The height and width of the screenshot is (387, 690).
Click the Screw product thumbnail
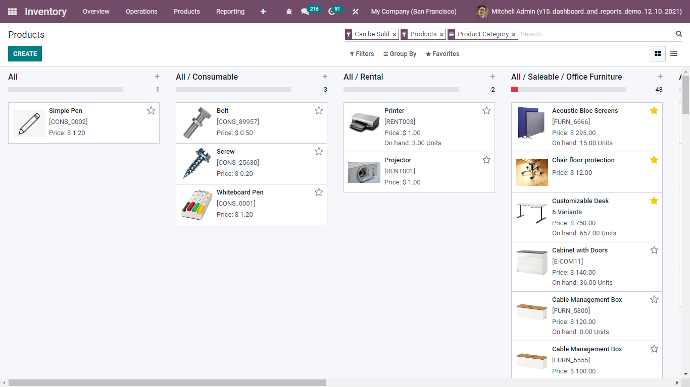[x=197, y=163]
